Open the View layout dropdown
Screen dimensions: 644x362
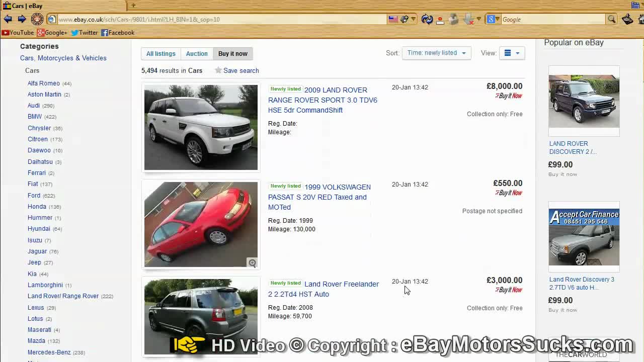(x=512, y=53)
